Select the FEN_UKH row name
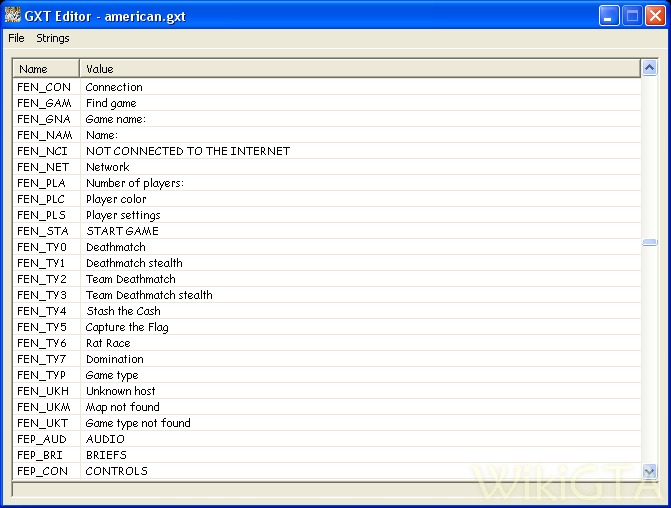The width and height of the screenshot is (671, 508). 43,391
